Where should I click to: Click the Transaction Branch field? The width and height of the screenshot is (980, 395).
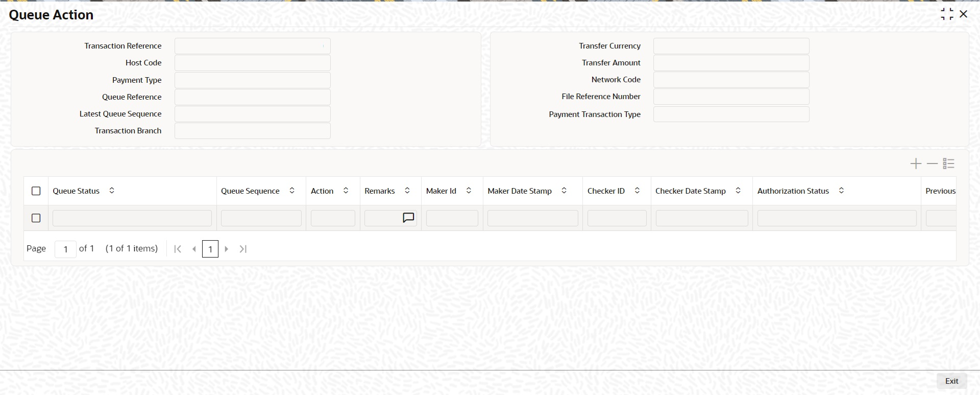coord(253,131)
